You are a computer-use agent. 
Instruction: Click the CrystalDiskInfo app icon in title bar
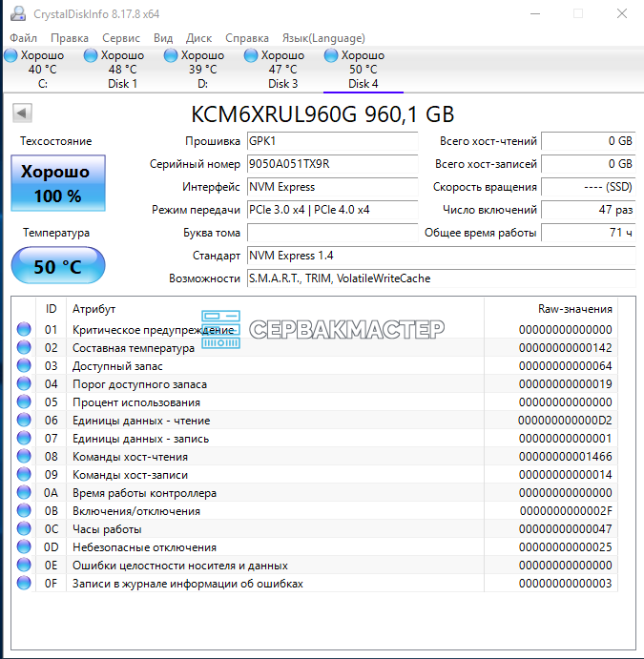click(x=18, y=14)
